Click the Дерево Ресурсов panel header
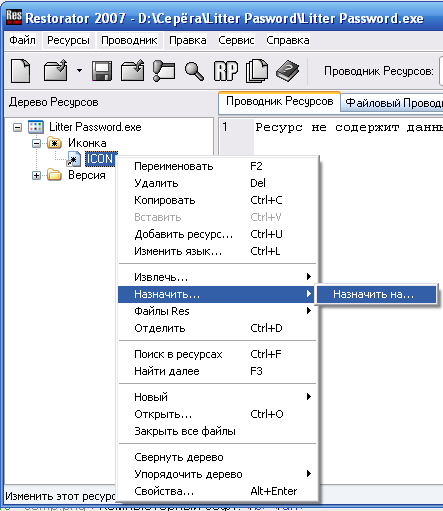 pos(54,102)
